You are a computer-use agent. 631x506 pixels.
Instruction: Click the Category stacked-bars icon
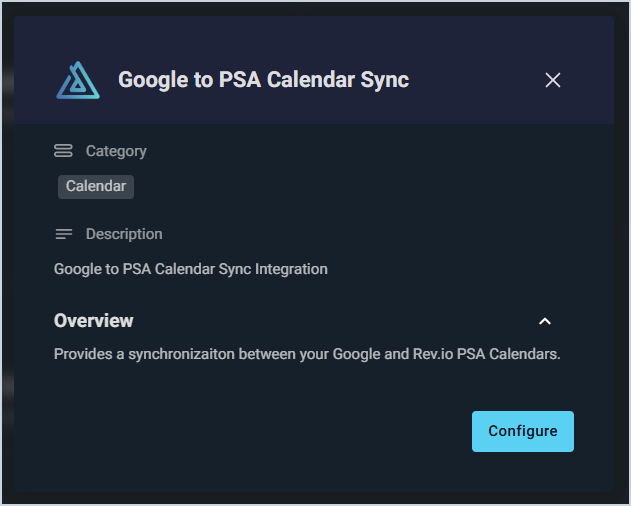(x=63, y=151)
